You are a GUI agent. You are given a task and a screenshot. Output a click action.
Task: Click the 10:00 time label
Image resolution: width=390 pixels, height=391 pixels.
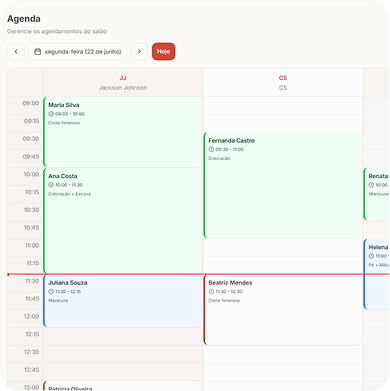coord(31,174)
